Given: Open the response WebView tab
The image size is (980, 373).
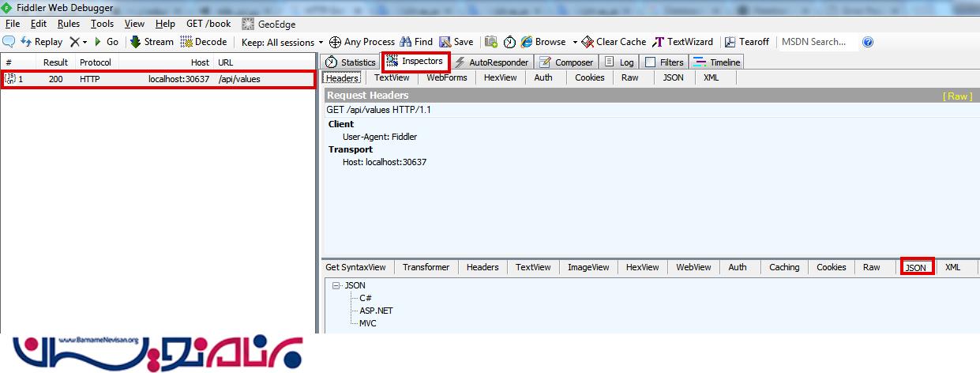Looking at the screenshot, I should click(694, 267).
